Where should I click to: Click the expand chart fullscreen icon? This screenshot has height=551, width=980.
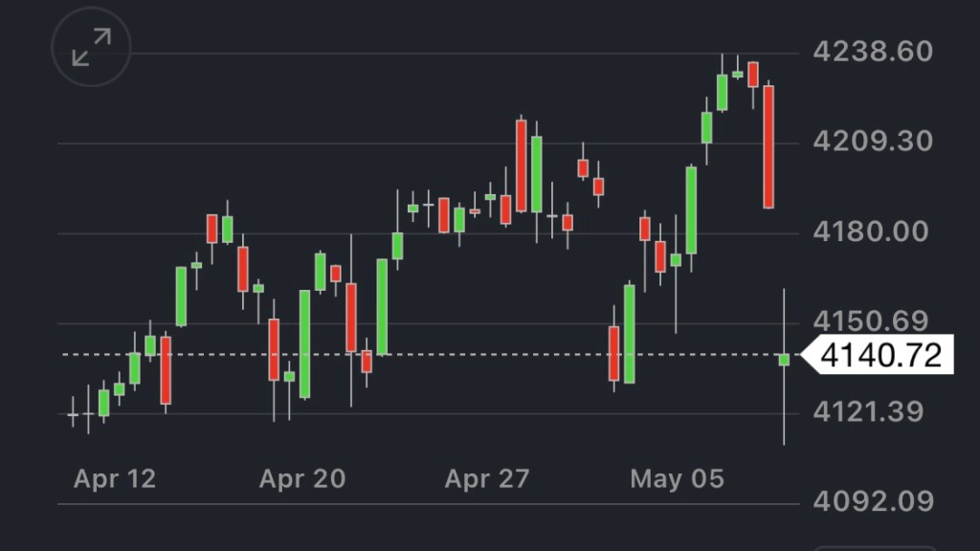pos(91,47)
